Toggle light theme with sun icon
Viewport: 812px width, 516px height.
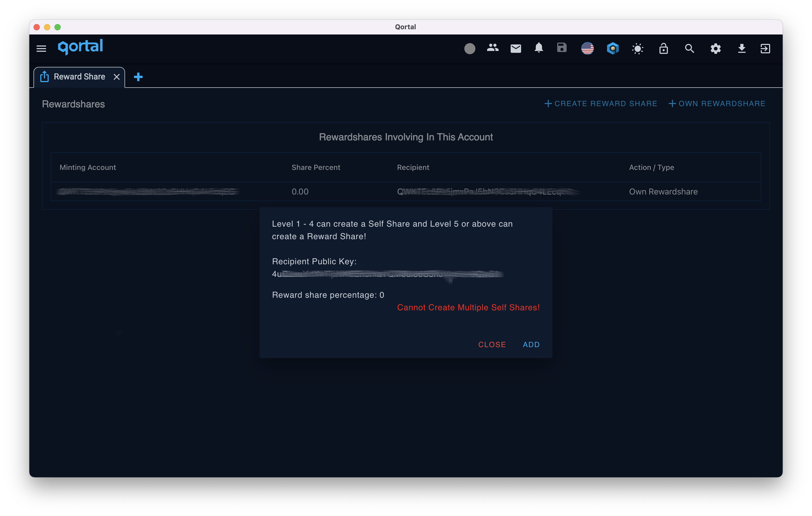[x=637, y=49]
